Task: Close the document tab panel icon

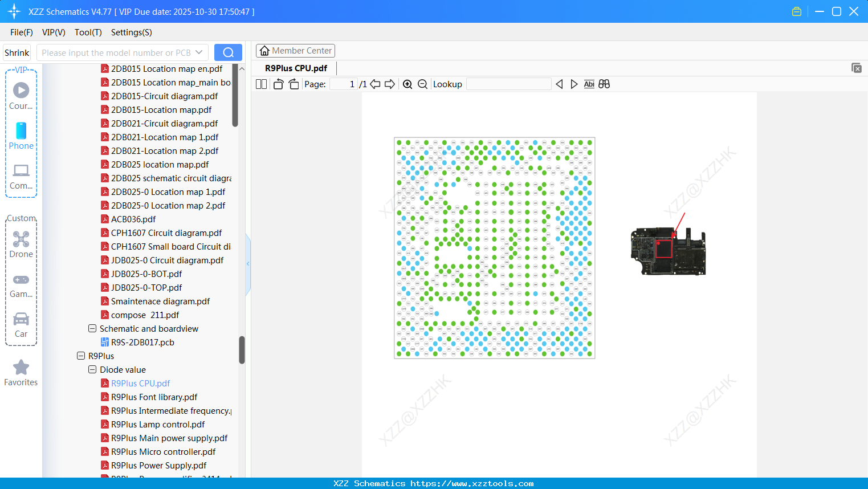Action: click(x=857, y=68)
